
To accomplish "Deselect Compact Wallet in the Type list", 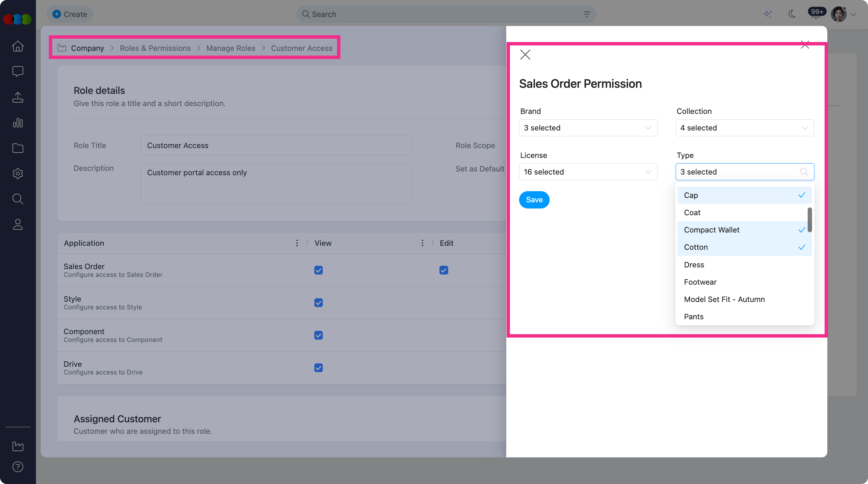I will tap(744, 230).
